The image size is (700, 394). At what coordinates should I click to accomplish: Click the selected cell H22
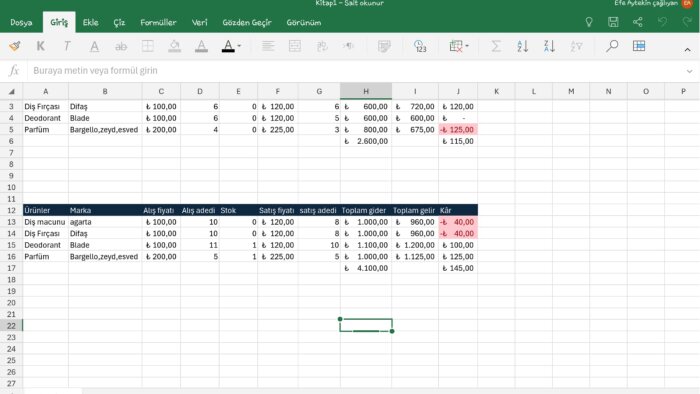(x=366, y=325)
